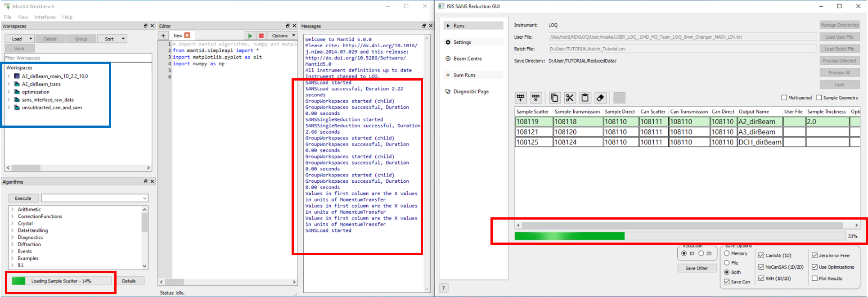
Task: Select the 2D reduction radio button
Action: [701, 253]
